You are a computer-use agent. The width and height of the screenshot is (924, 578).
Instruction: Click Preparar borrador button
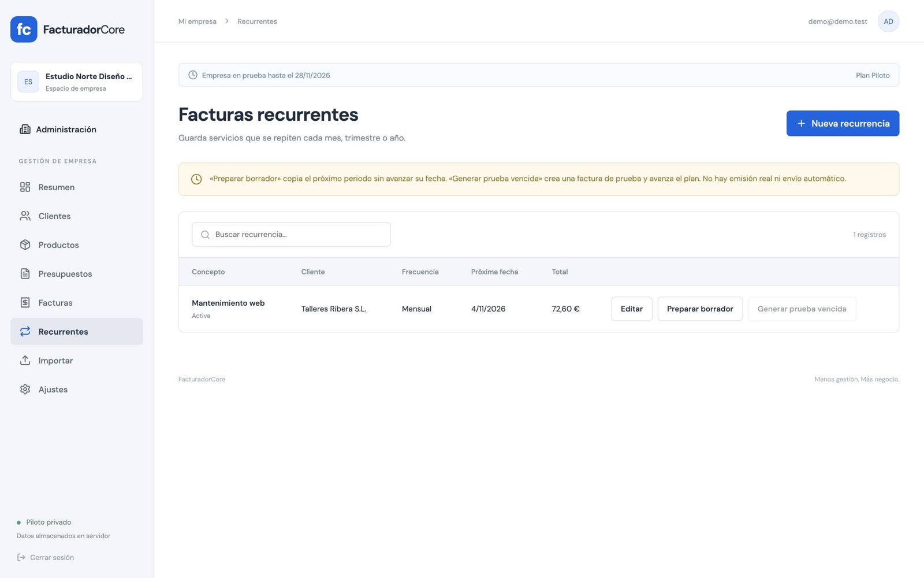[x=700, y=309]
